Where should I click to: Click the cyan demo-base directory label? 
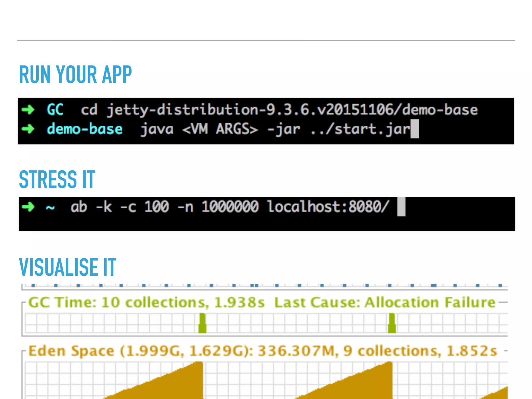tap(85, 129)
